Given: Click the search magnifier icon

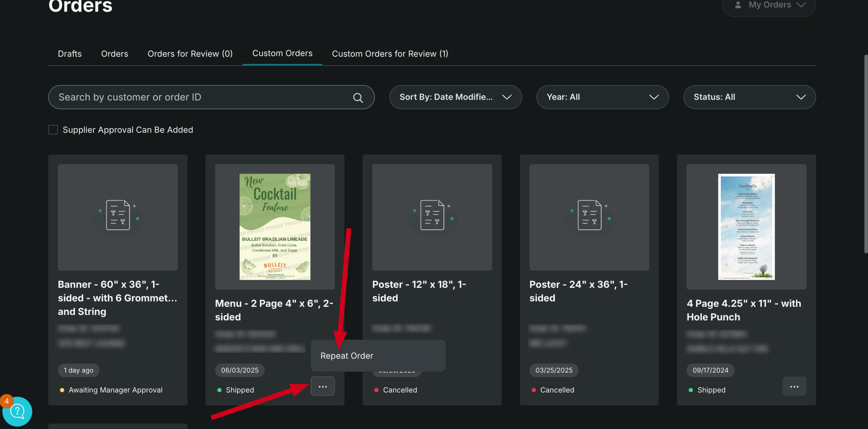Looking at the screenshot, I should (358, 98).
